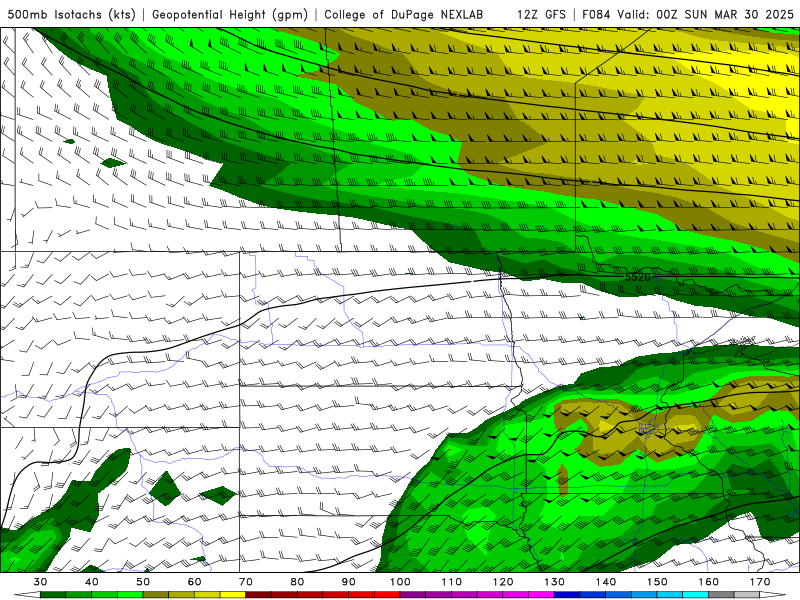800x600 pixels.
Task: Click the 'F084' forecast hour text
Action: pos(596,14)
